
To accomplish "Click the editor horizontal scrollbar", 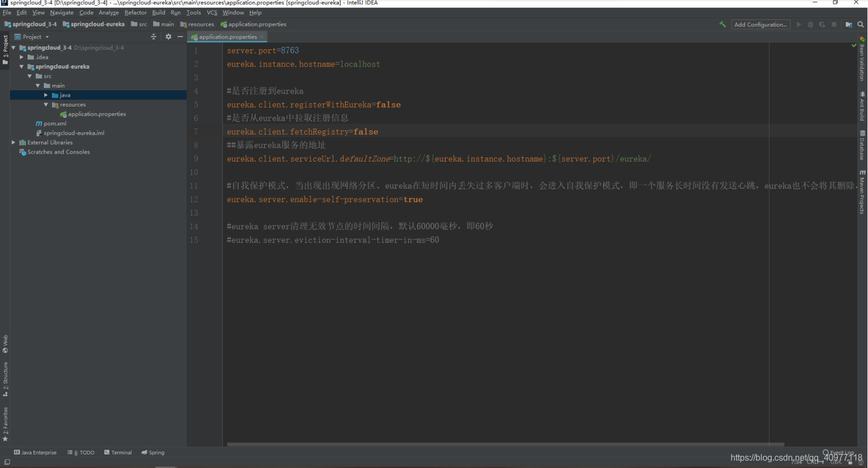I will click(506, 444).
